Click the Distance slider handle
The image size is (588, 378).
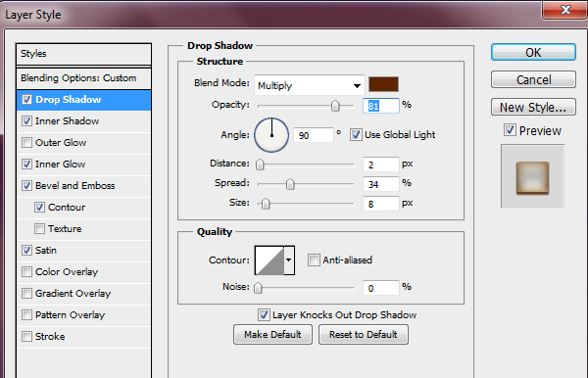(260, 165)
